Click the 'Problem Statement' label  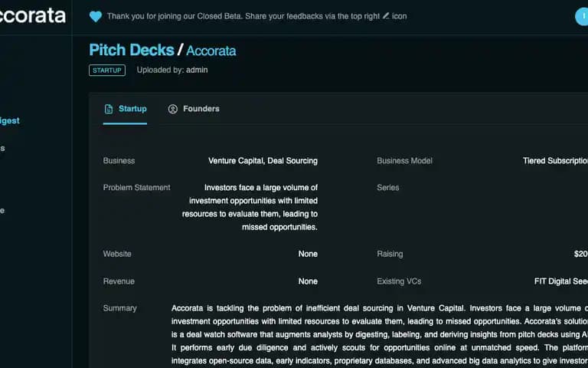(x=136, y=187)
